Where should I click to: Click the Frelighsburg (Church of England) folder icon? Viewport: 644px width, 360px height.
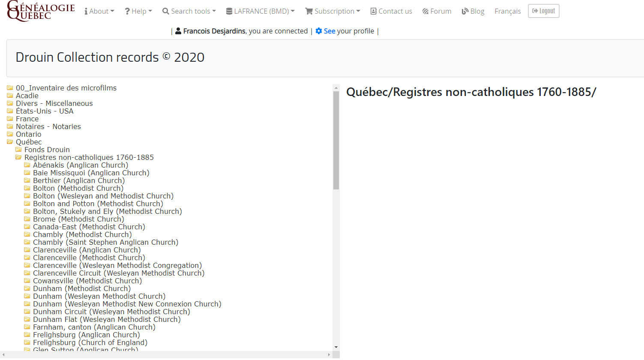pos(27,342)
